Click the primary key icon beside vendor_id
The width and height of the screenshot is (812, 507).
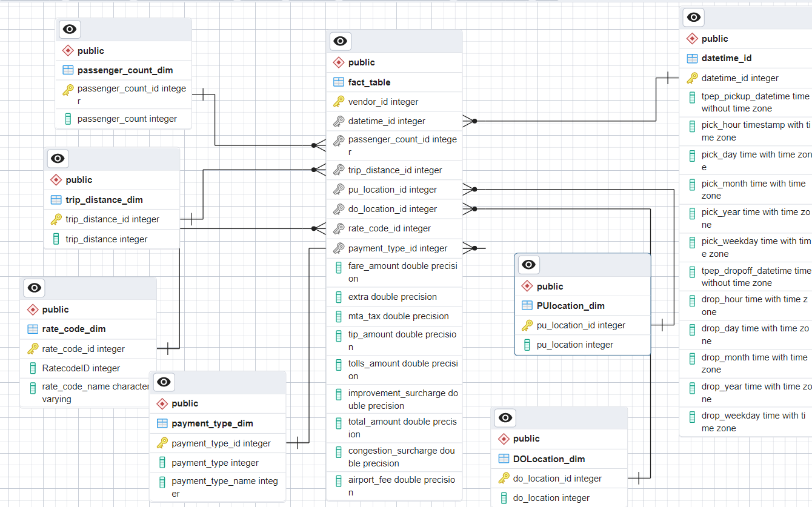(x=338, y=101)
